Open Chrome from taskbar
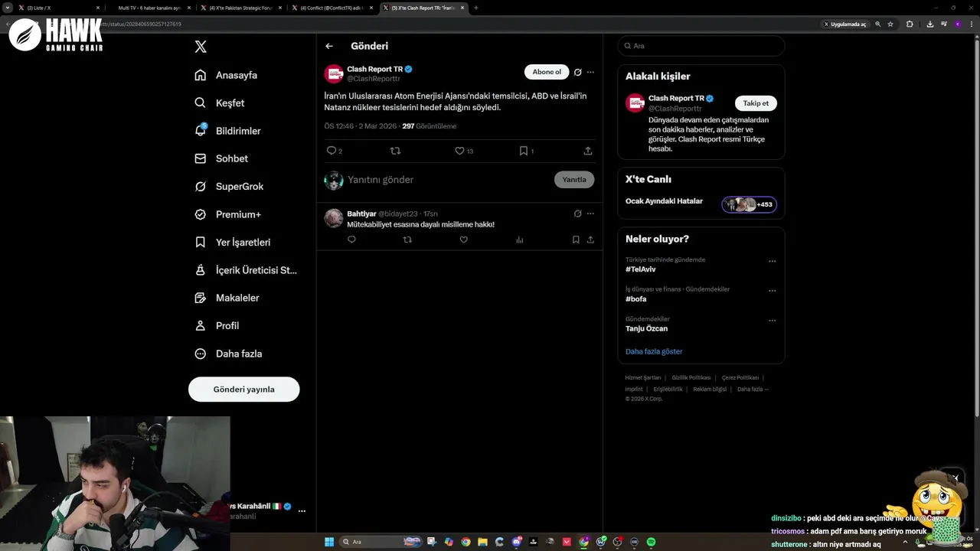The width and height of the screenshot is (980, 551). [x=465, y=542]
